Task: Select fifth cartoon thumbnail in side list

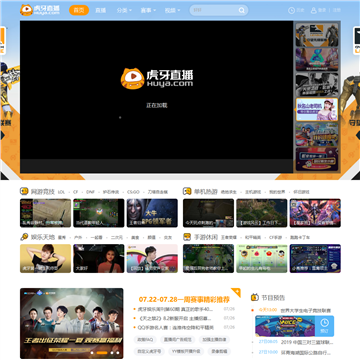Action: coord(317,134)
